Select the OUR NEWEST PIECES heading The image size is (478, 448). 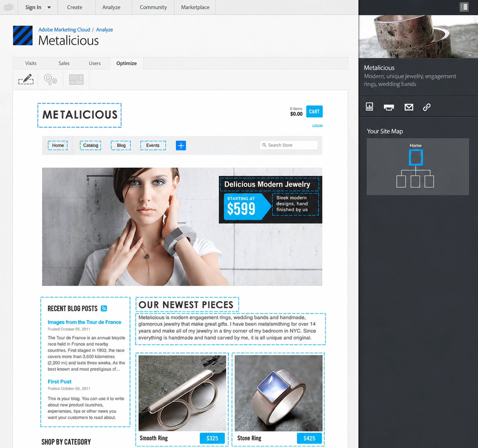pyautogui.click(x=187, y=304)
